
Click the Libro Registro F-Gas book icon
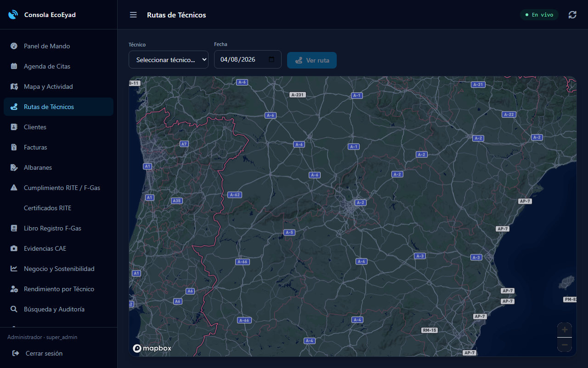coord(14,228)
